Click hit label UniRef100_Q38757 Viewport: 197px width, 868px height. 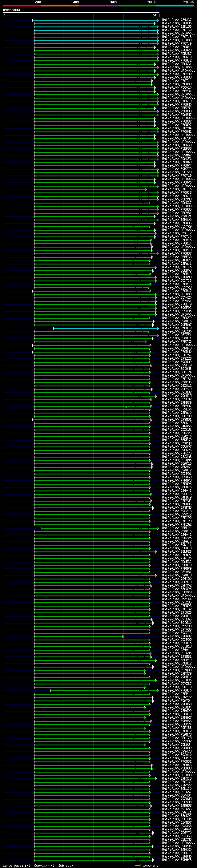click(x=177, y=355)
